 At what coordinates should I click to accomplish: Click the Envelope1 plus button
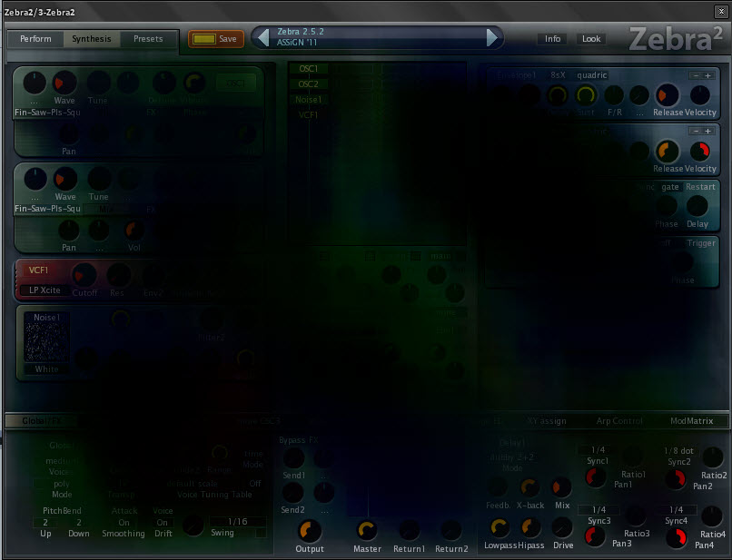(x=707, y=75)
